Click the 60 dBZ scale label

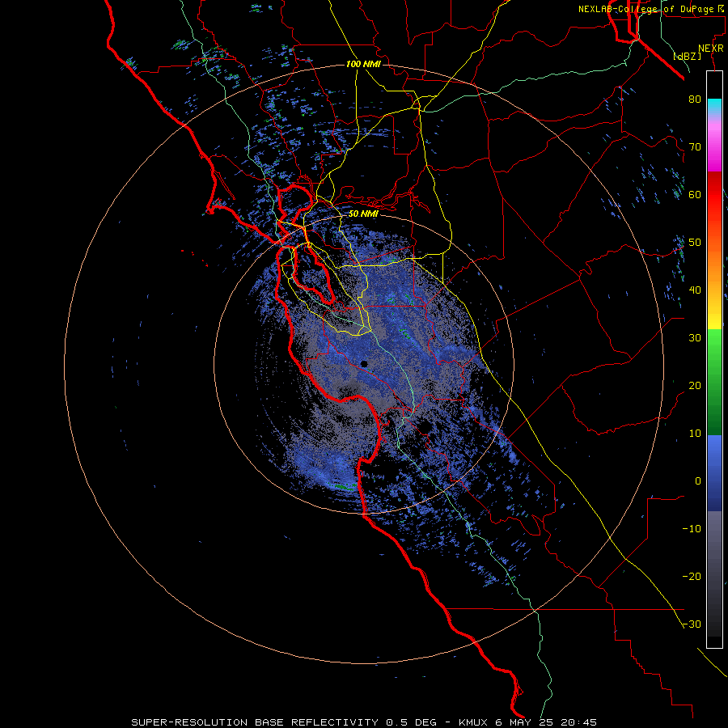[695, 194]
